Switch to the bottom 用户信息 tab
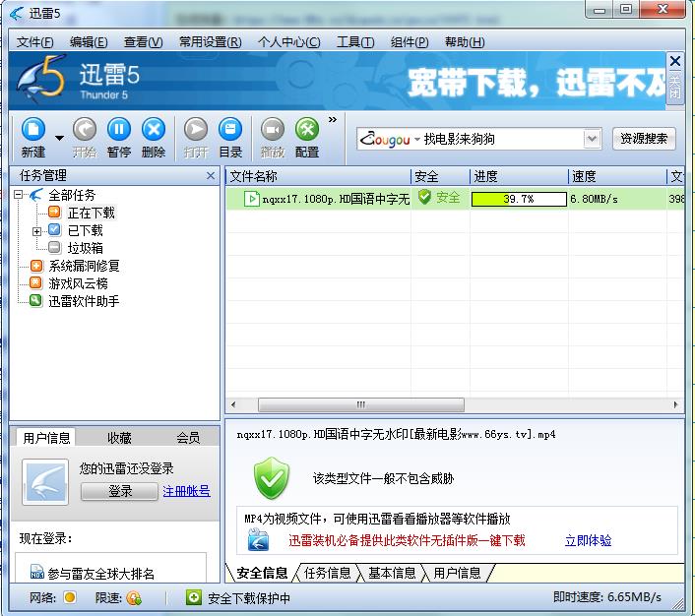695x616 pixels. tap(457, 573)
